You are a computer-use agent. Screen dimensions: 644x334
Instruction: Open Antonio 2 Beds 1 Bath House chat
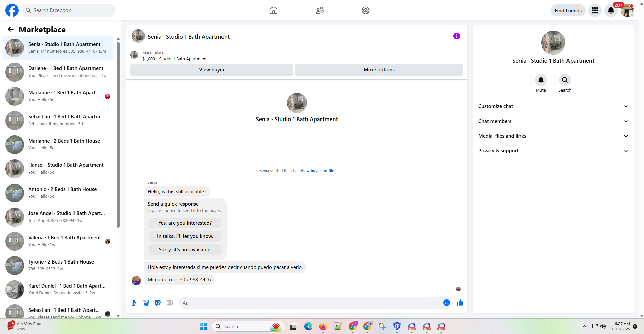[x=58, y=193]
